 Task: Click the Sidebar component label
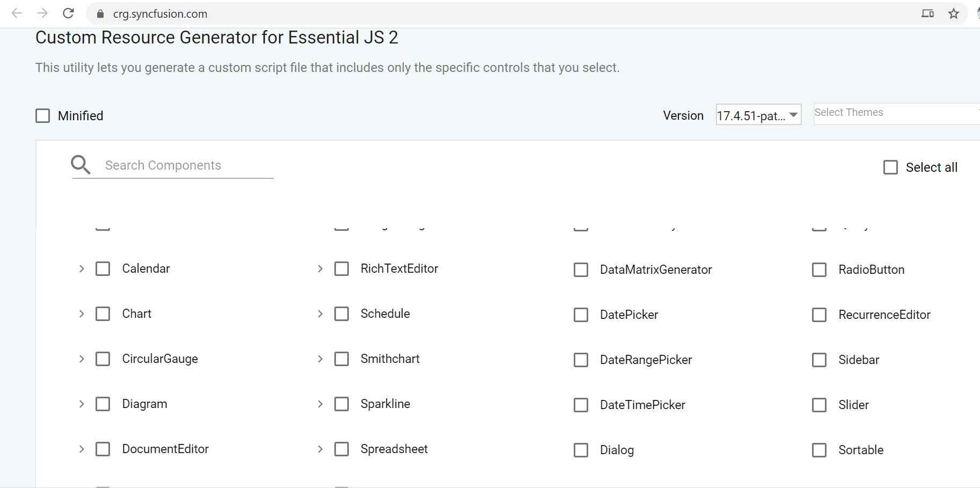pos(859,360)
